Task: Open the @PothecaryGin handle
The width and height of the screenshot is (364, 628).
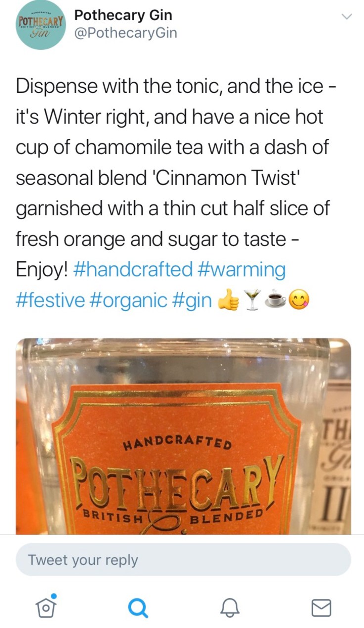Action: [x=126, y=33]
